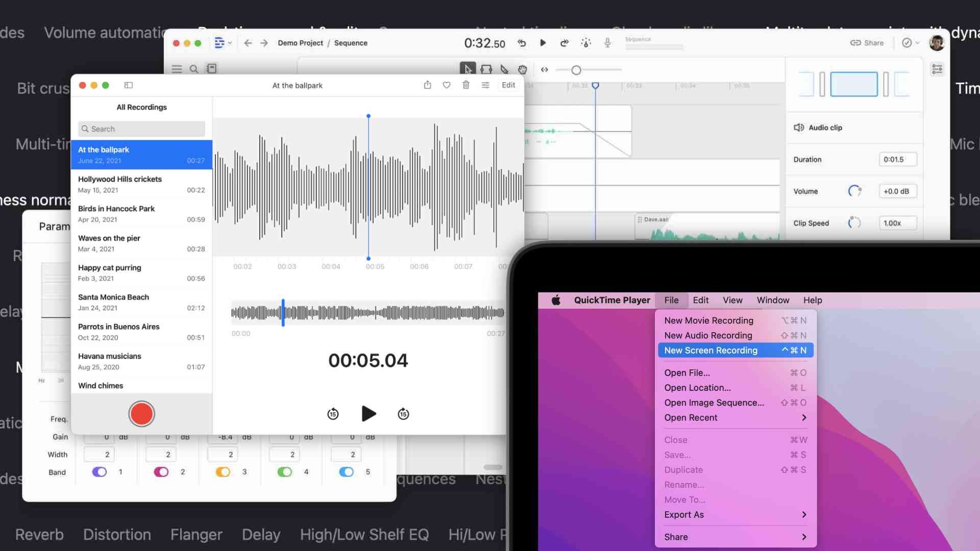Click the user profile avatar
This screenshot has height=551, width=980.
coord(937,43)
